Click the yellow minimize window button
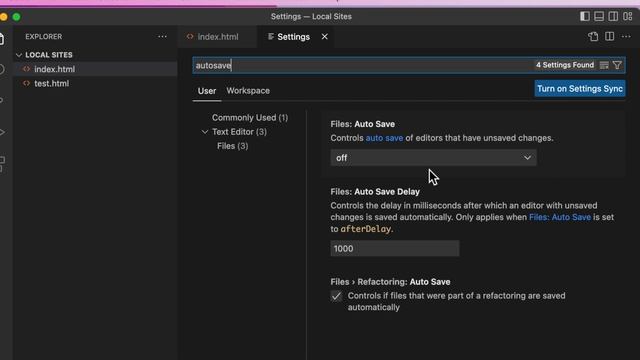640x360 pixels. coord(4,17)
